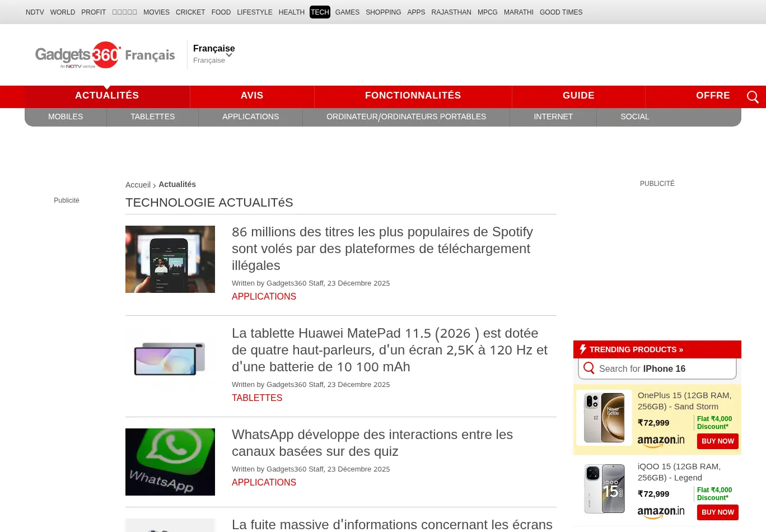This screenshot has width=766, height=532.
Task: Go to ORDINATEUR/ORDINATEURS PORTABLES section
Action: (406, 116)
